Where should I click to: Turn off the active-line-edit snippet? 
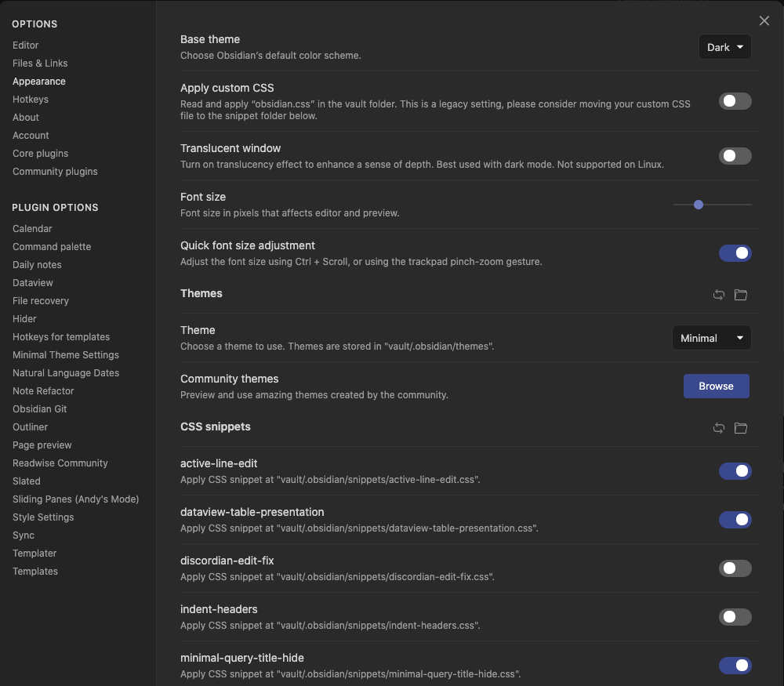pyautogui.click(x=735, y=471)
